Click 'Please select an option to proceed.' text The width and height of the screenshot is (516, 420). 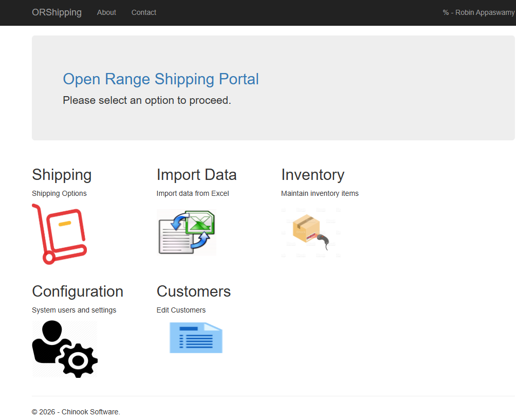point(147,100)
